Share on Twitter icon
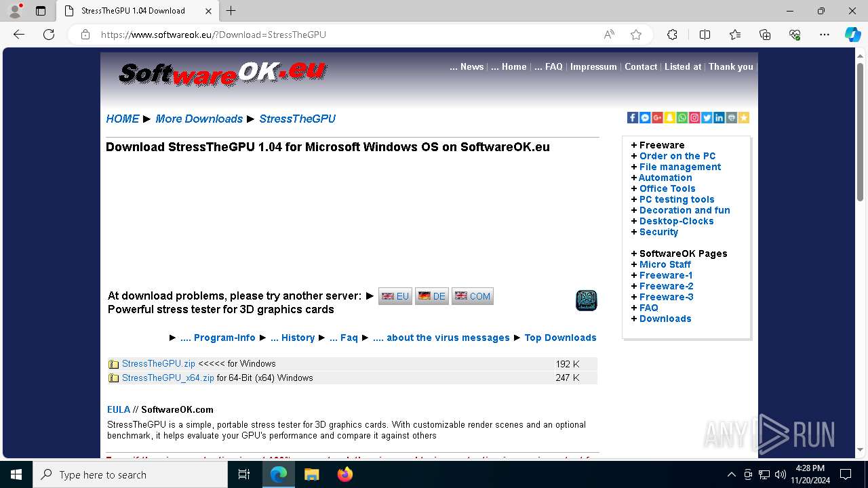The height and width of the screenshot is (488, 868). point(707,118)
